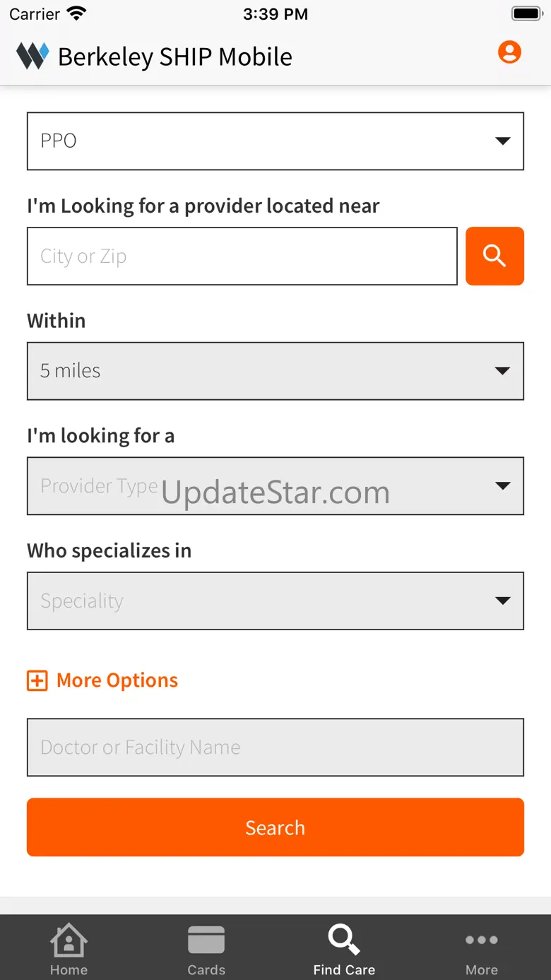
Task: Open the PPO network dropdown
Action: click(275, 141)
